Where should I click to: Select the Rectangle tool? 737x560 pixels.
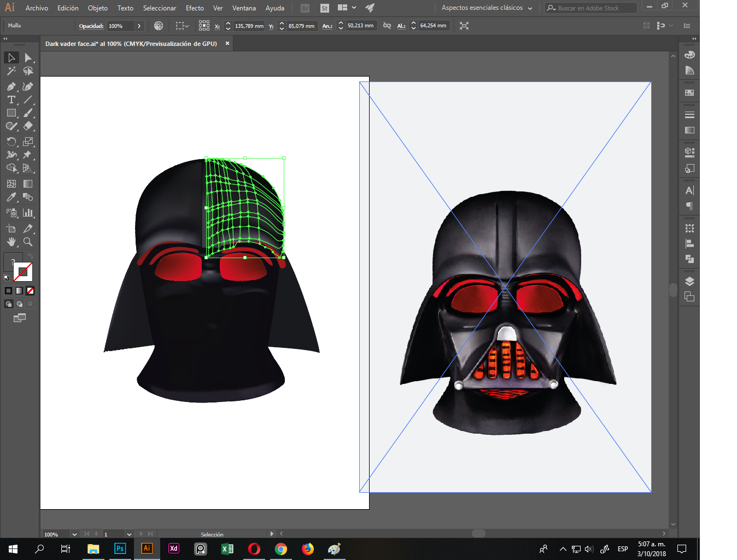pyautogui.click(x=11, y=113)
